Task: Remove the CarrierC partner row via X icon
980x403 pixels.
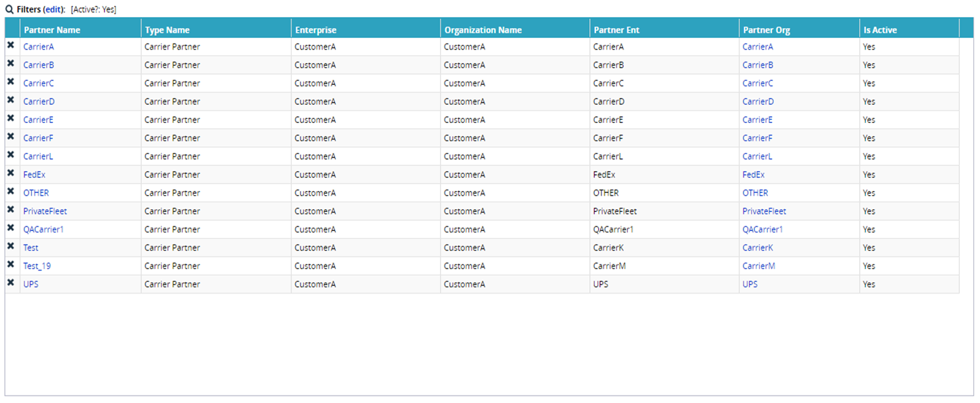Action: pos(11,82)
